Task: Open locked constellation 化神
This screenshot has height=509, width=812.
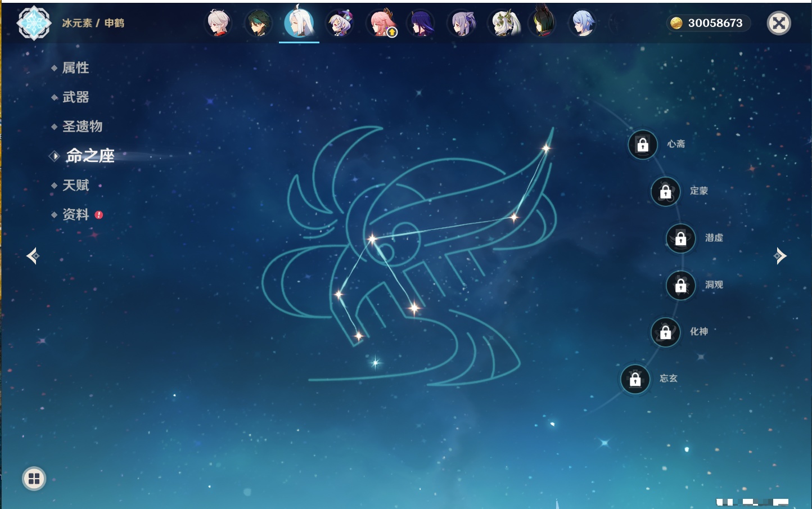Action: point(666,332)
